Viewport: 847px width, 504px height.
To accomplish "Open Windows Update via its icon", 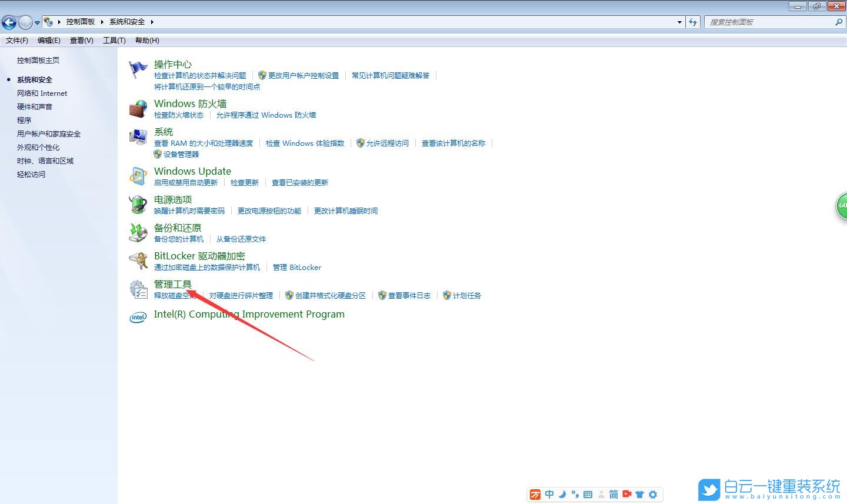I will [x=138, y=176].
